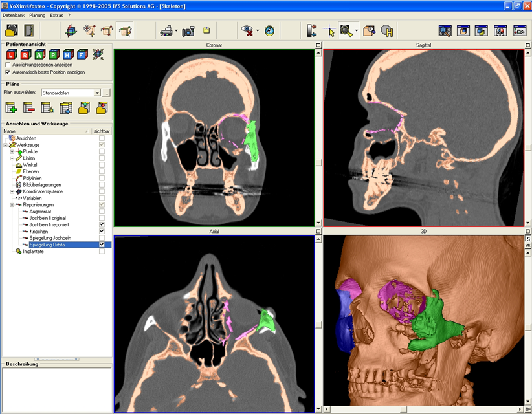Select Jochbein li original in tree
532x414 pixels.
coord(49,218)
